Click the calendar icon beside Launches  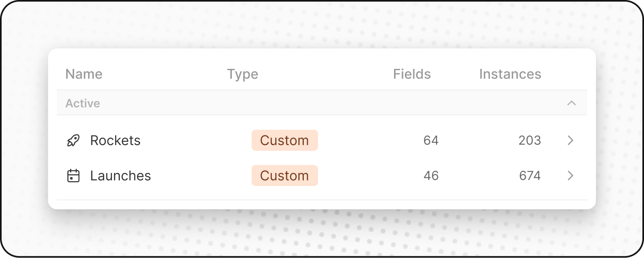point(73,176)
